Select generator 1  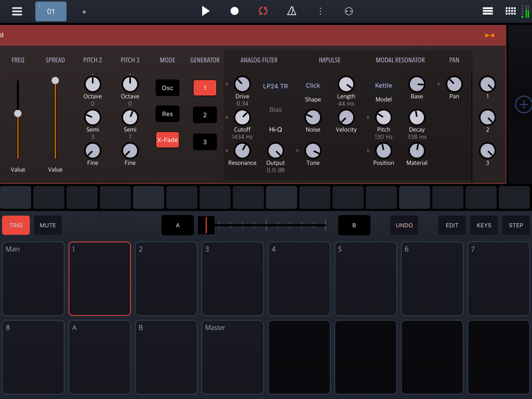(205, 88)
